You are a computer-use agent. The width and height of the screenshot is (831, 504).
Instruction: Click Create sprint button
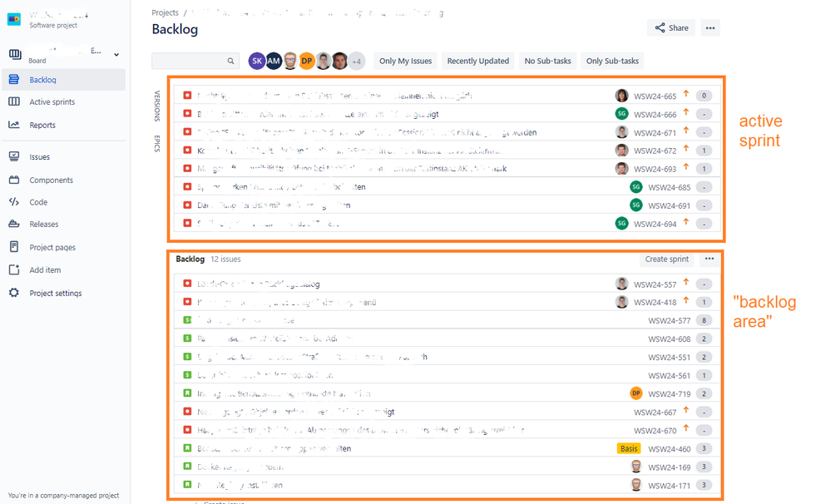coord(666,259)
